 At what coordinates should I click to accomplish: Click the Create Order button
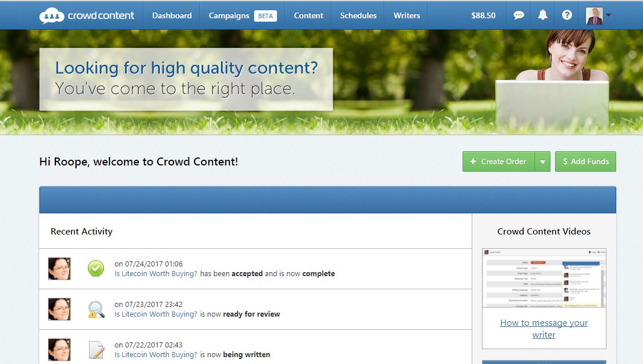(499, 161)
